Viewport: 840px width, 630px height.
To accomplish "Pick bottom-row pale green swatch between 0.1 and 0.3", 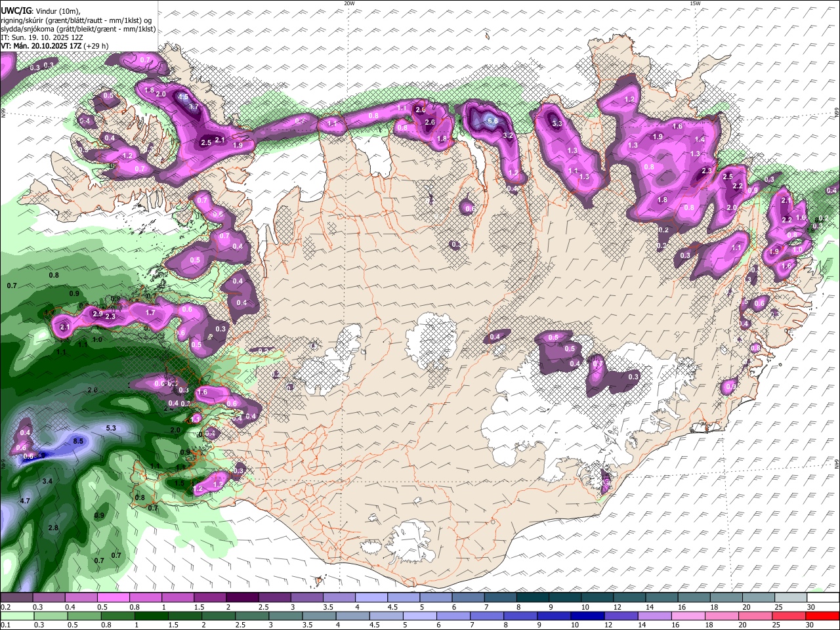I will [x=16, y=616].
